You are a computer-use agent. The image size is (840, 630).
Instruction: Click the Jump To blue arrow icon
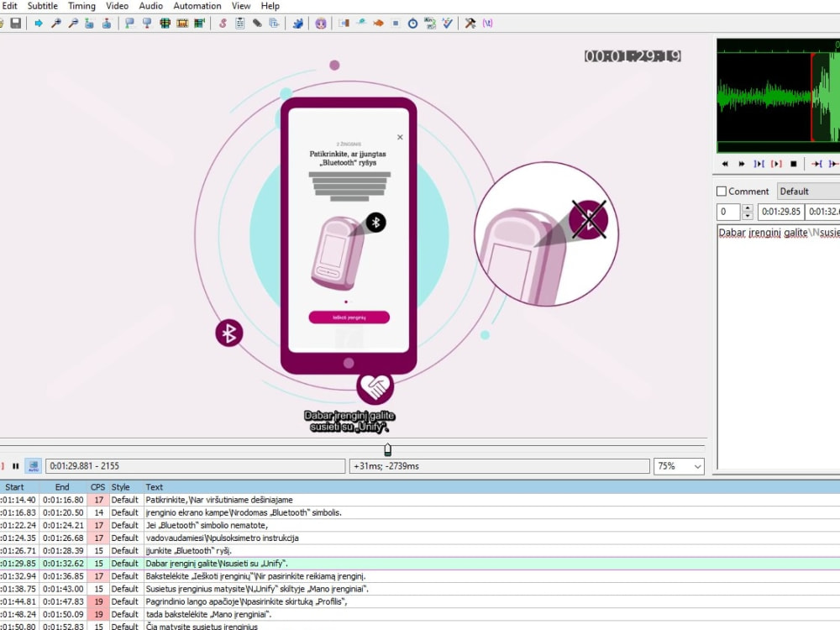[39, 23]
